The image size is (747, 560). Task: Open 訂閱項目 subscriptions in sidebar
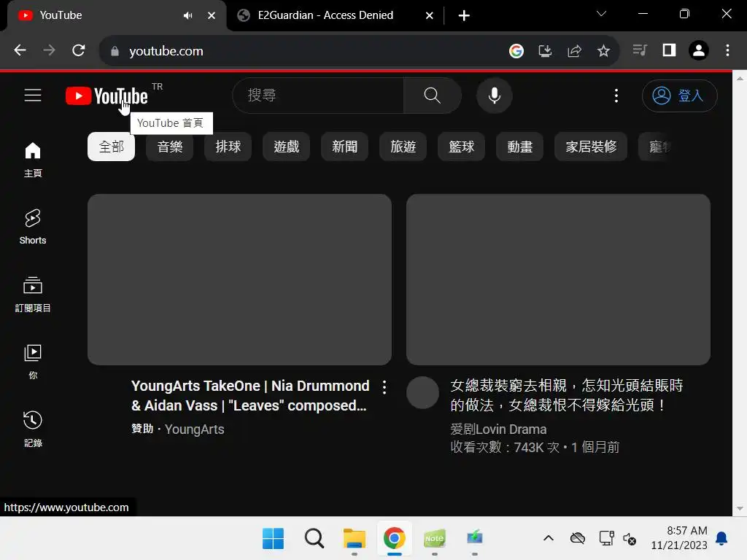click(x=33, y=295)
